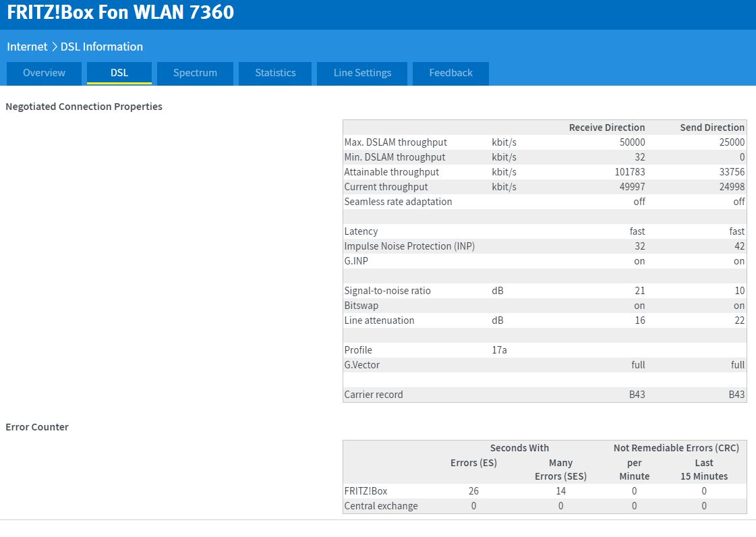
Task: Select the Attainable throughput row label
Action: tap(391, 172)
